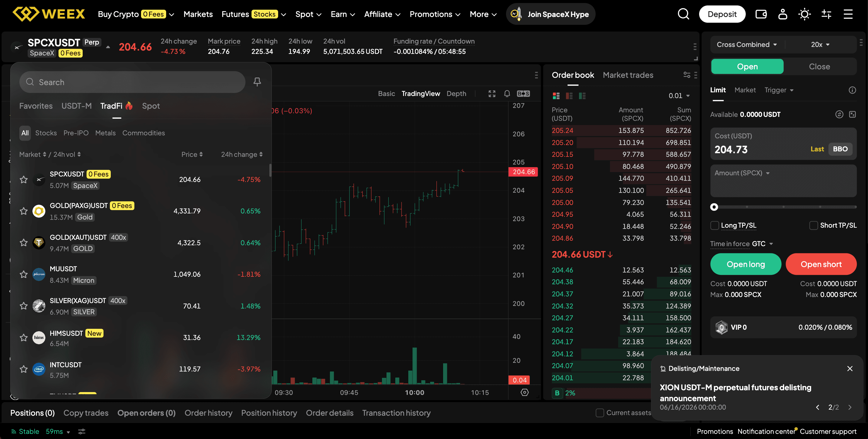Focus the market Search field

pos(133,82)
